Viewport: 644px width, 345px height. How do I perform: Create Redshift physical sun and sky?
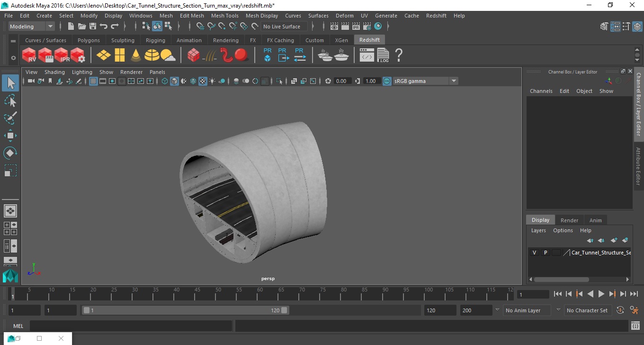(x=168, y=55)
